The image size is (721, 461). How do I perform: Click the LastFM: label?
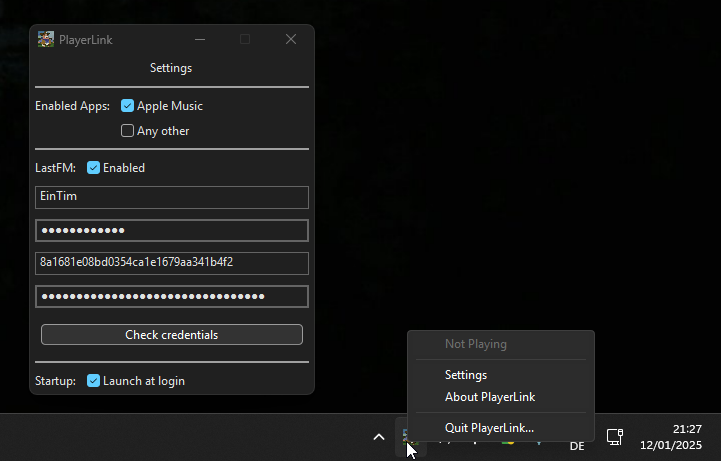[55, 168]
